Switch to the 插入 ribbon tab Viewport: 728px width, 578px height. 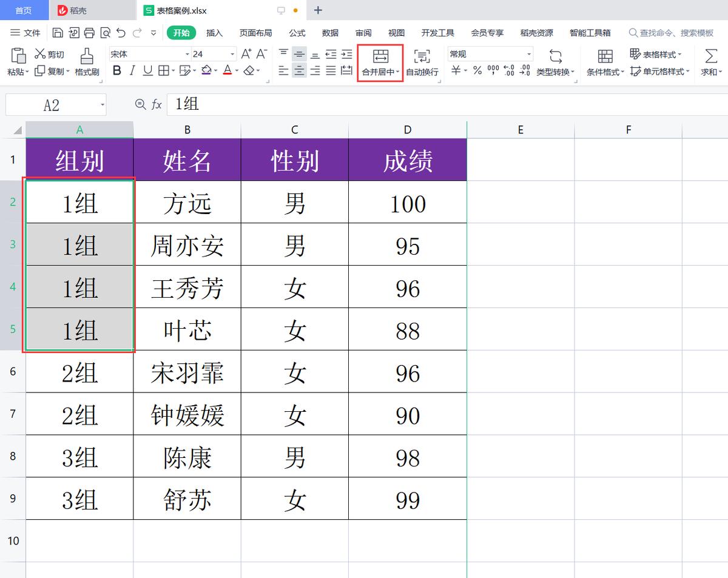pyautogui.click(x=214, y=33)
